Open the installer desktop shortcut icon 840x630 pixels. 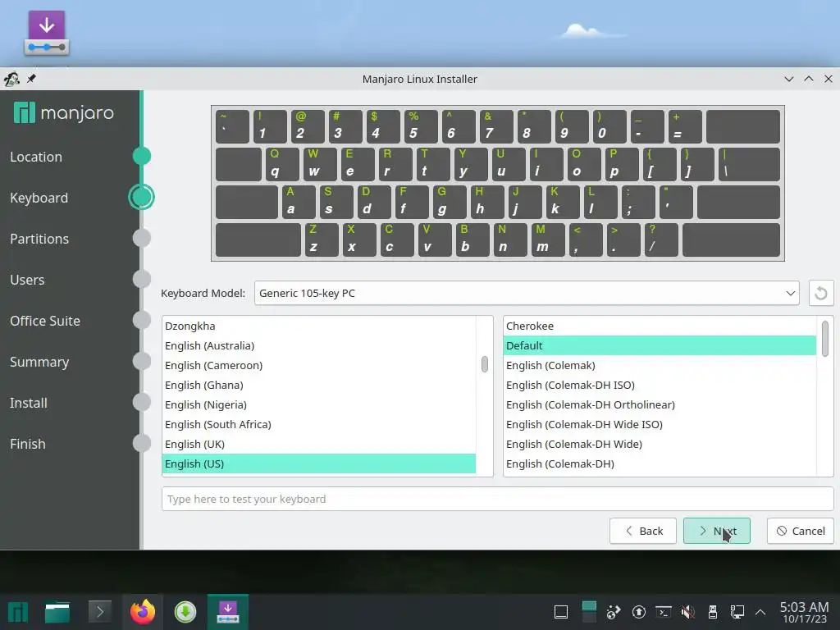pos(47,33)
